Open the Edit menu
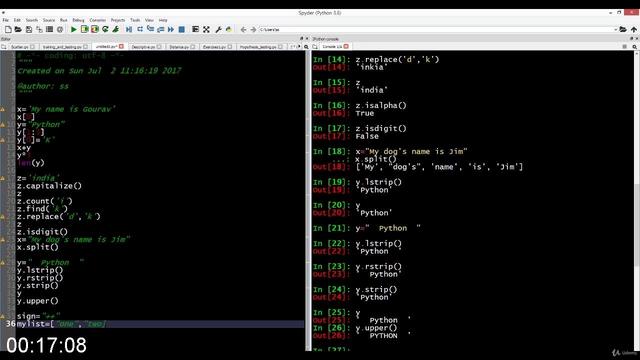This screenshot has height=360, width=640. pyautogui.click(x=17, y=20)
